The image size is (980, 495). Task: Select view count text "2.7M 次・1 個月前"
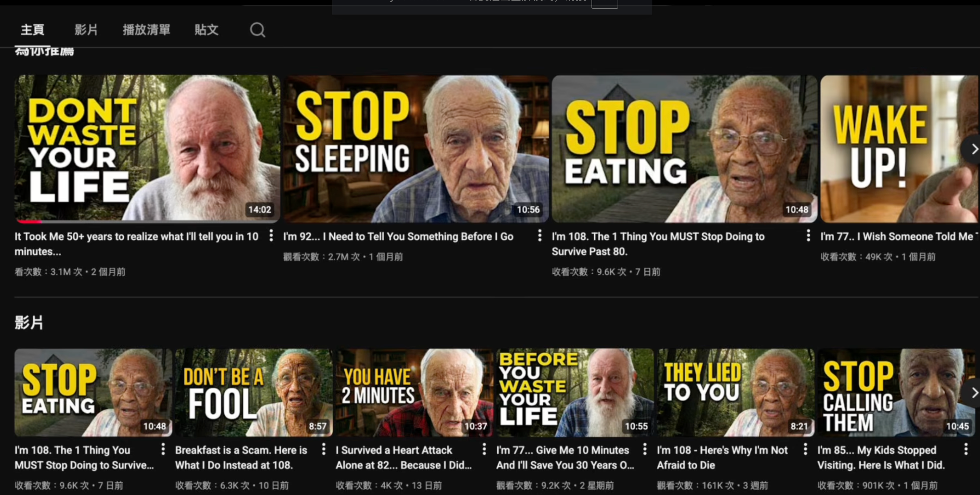365,257
